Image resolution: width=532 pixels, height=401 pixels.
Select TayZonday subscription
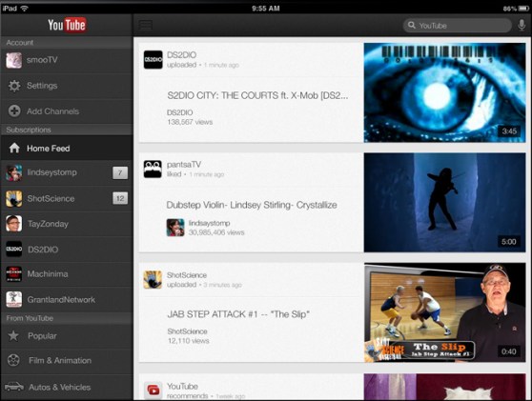(67, 224)
